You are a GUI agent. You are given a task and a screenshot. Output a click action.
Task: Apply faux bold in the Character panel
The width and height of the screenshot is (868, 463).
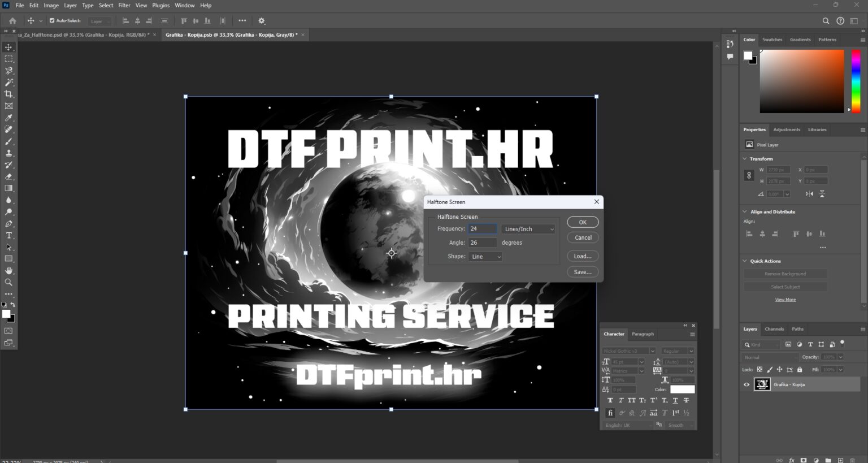[610, 400]
